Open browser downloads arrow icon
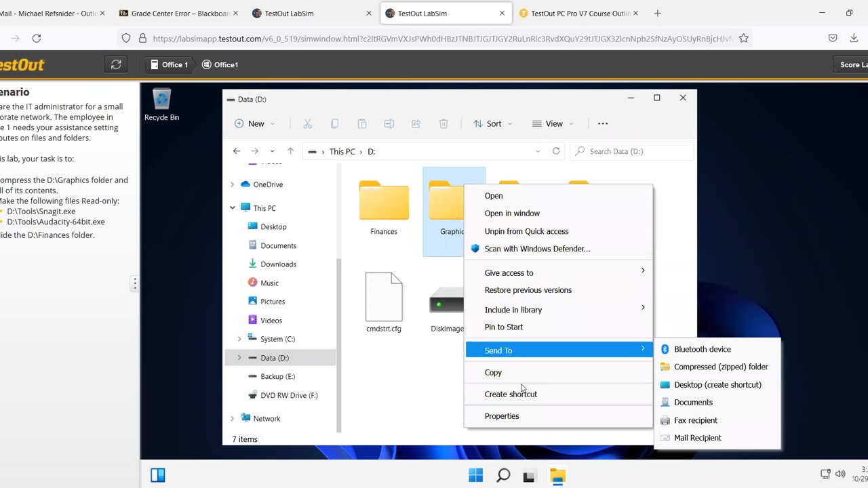This screenshot has height=488, width=868. click(854, 39)
